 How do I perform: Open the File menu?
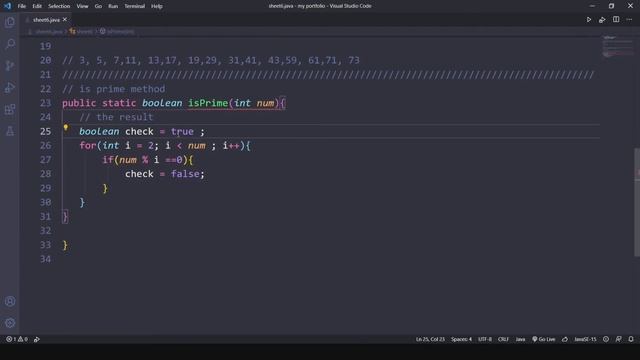tap(22, 6)
